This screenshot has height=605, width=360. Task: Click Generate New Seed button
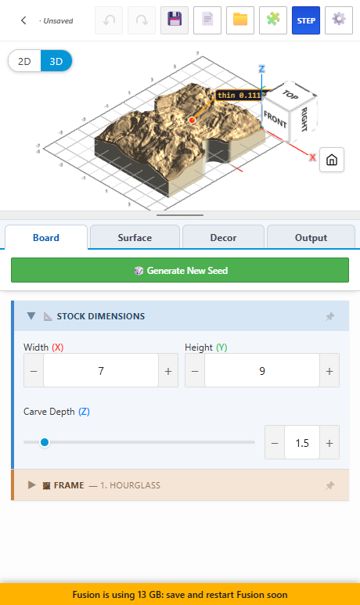[180, 270]
